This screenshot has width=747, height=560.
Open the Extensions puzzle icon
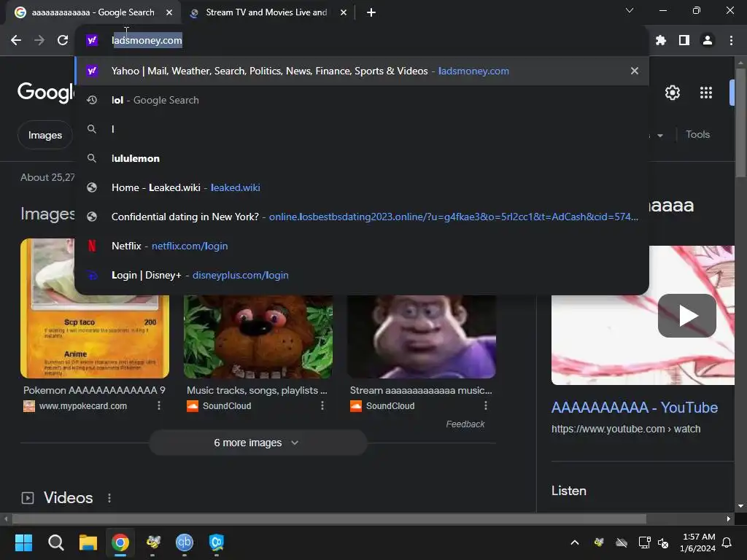(x=660, y=41)
